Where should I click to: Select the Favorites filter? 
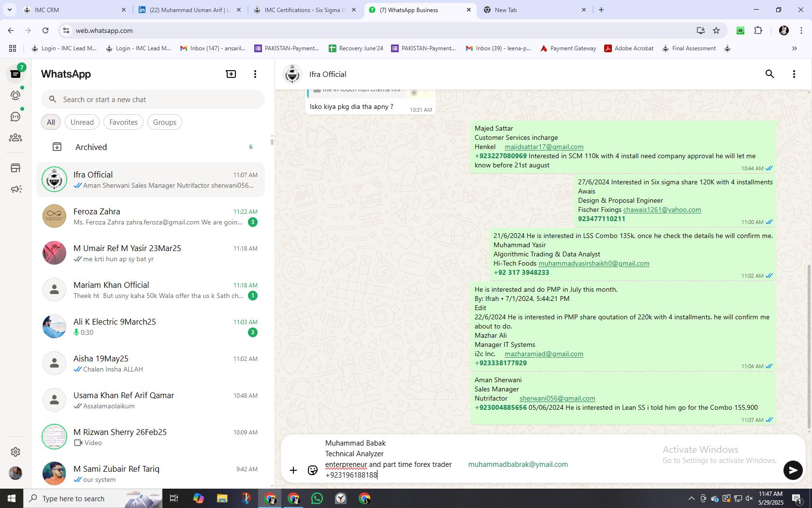coord(123,122)
